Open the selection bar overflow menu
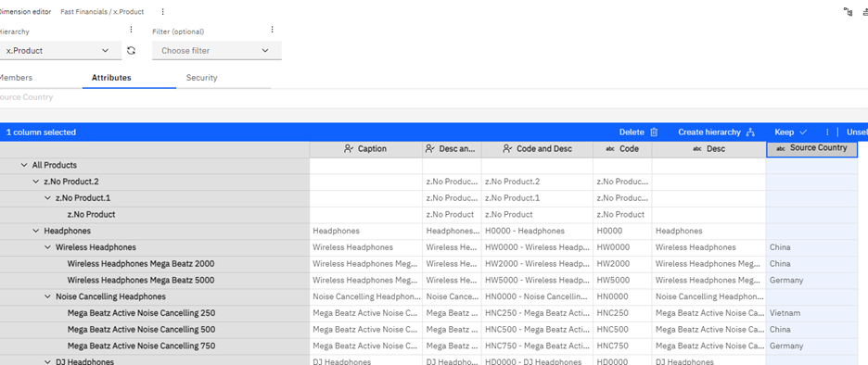 click(827, 132)
